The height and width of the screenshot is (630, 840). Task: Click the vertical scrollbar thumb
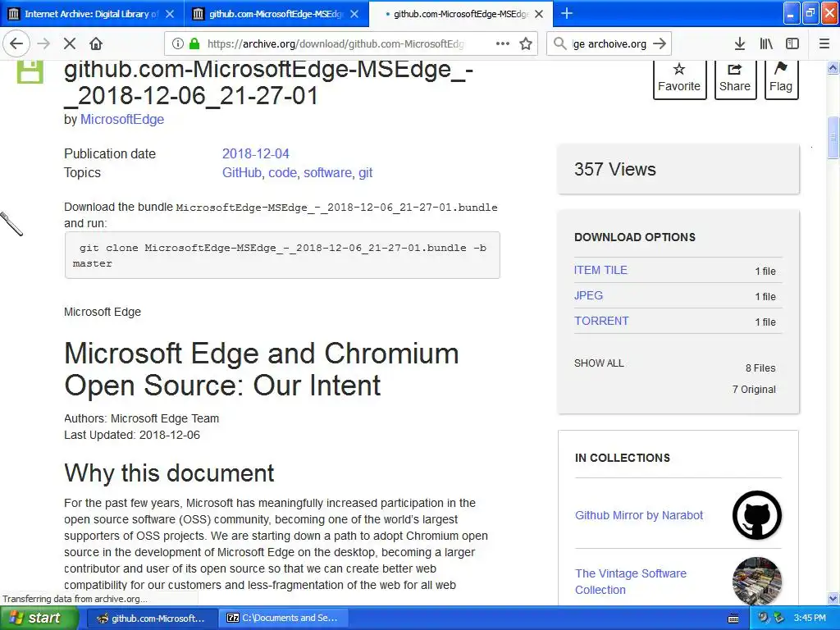833,138
